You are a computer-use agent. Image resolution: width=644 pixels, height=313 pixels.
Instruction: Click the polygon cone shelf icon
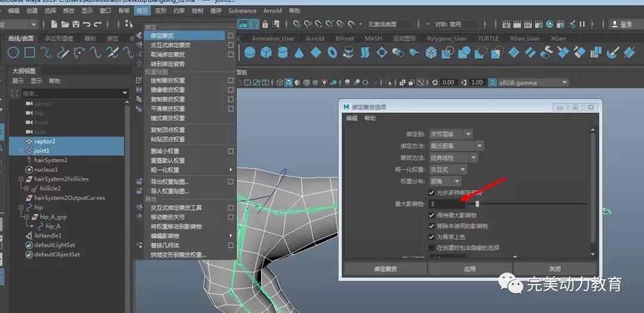pos(299,53)
